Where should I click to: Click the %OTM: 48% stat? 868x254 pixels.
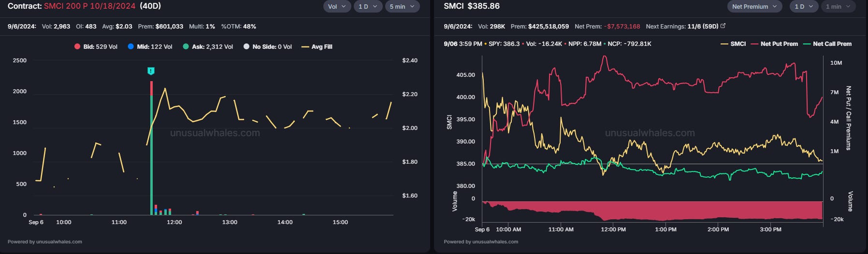pyautogui.click(x=239, y=27)
